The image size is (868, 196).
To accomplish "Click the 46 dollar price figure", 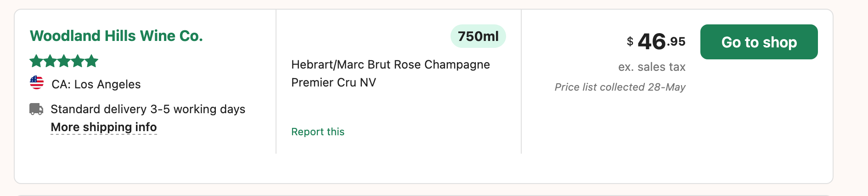I will (652, 42).
